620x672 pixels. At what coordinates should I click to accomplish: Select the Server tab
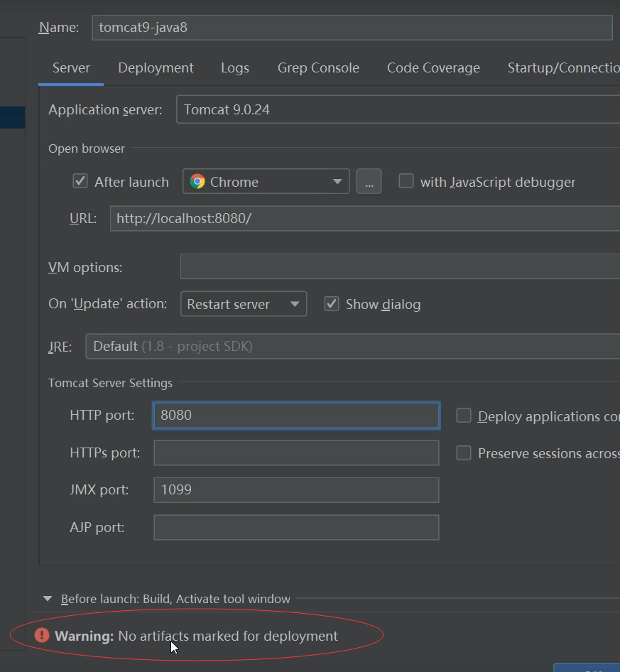pyautogui.click(x=71, y=67)
